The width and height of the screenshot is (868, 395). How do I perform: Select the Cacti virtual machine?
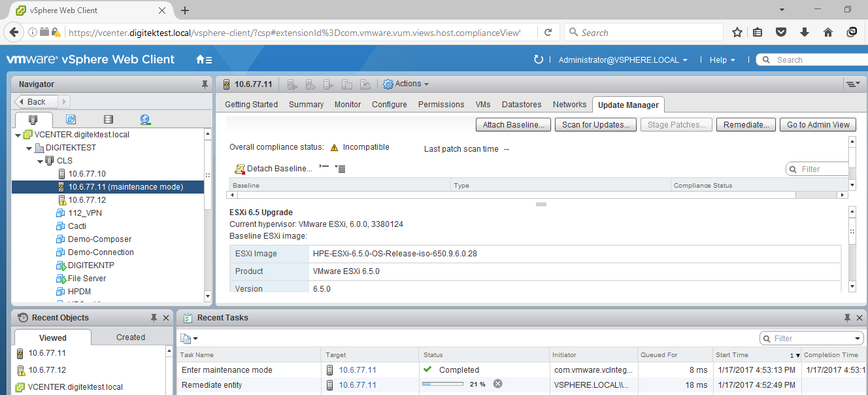(76, 226)
